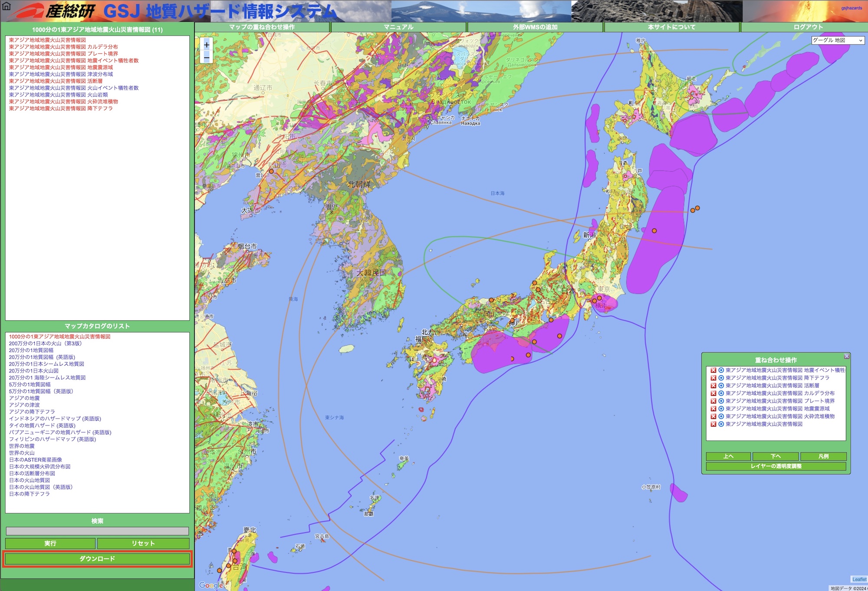Click the ログアウト menu item

click(x=808, y=27)
